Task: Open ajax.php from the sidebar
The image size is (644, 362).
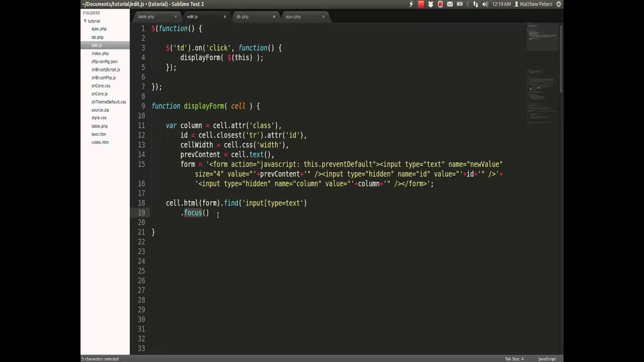Action: pos(99,29)
